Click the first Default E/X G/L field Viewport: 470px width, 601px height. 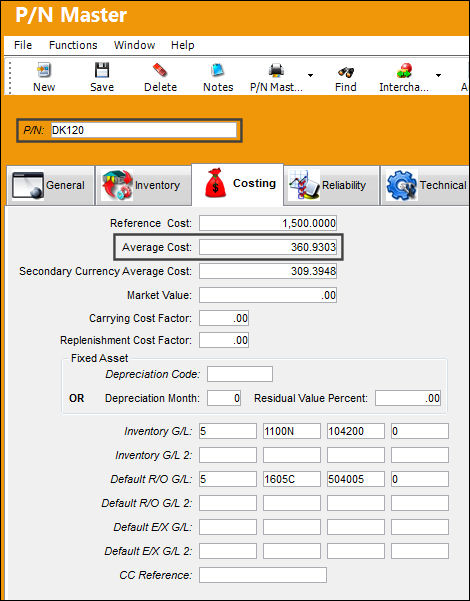[x=228, y=527]
